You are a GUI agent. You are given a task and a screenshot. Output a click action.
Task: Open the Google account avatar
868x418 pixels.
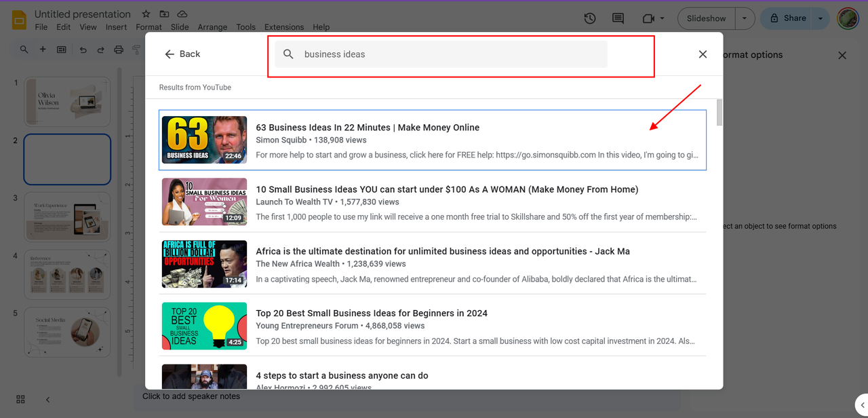click(x=848, y=18)
